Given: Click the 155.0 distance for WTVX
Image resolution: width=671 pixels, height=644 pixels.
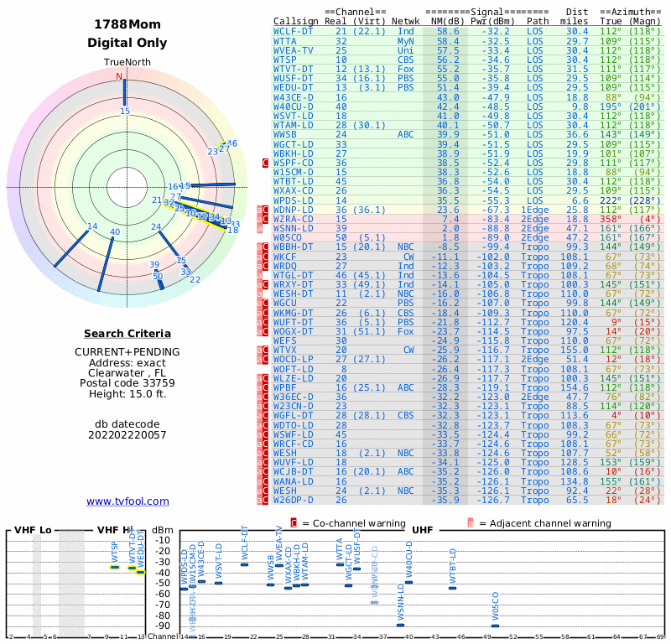Looking at the screenshot, I should (x=575, y=351).
